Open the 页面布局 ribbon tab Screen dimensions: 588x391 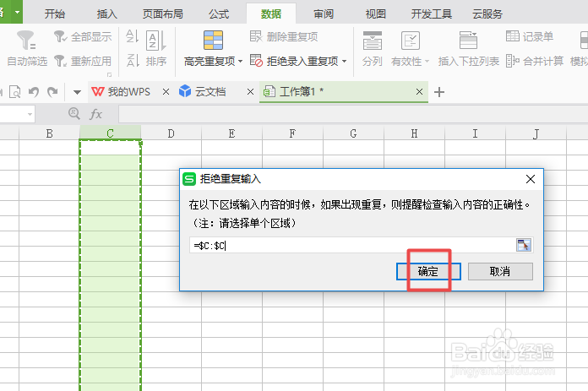pyautogui.click(x=163, y=14)
